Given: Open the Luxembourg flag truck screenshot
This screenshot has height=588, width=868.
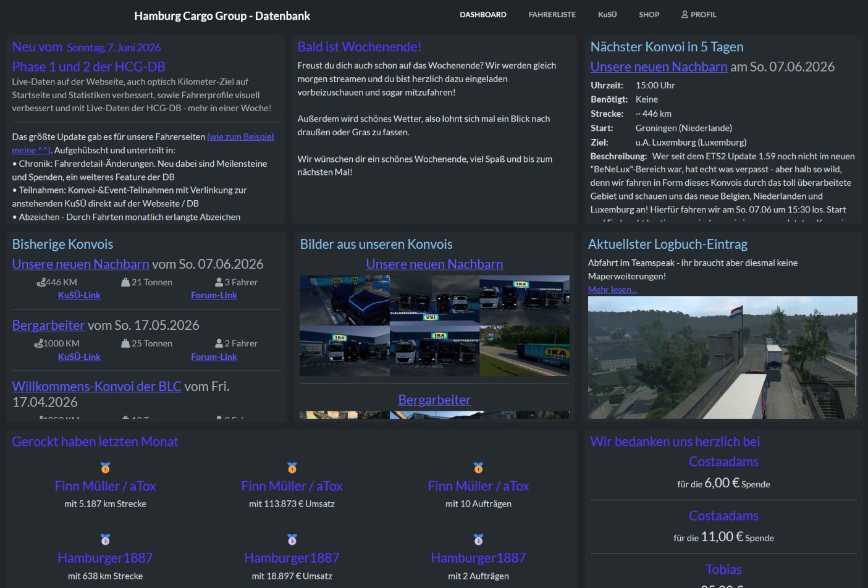Looking at the screenshot, I should coord(722,357).
